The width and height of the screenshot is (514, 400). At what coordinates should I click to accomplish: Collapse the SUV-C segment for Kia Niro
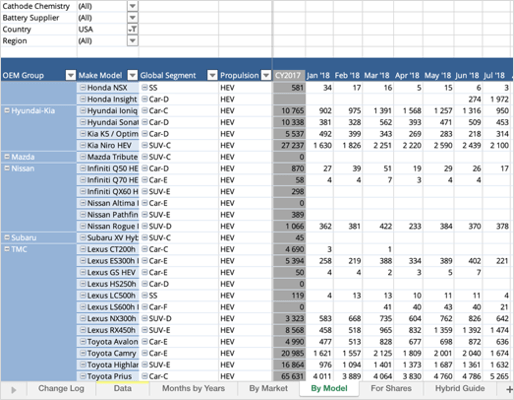(x=145, y=145)
